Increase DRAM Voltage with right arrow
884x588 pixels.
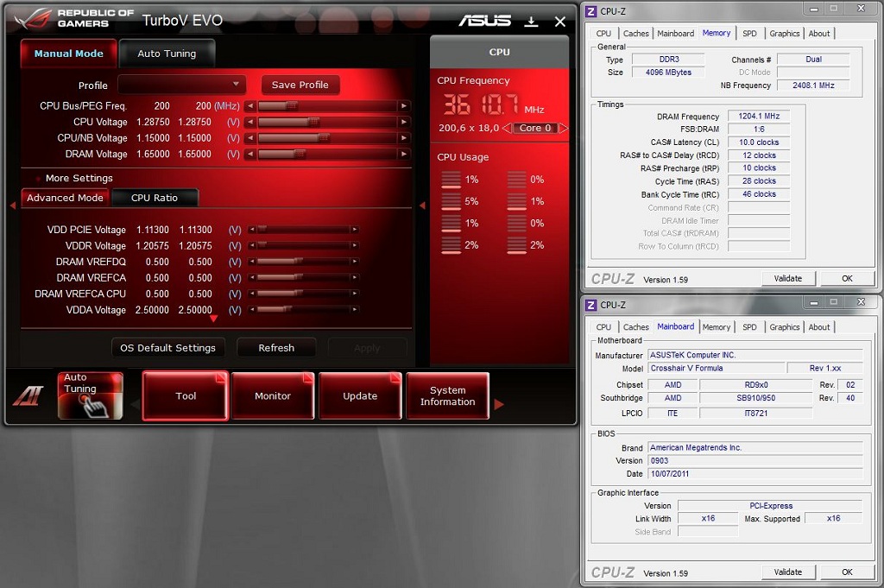pyautogui.click(x=404, y=154)
